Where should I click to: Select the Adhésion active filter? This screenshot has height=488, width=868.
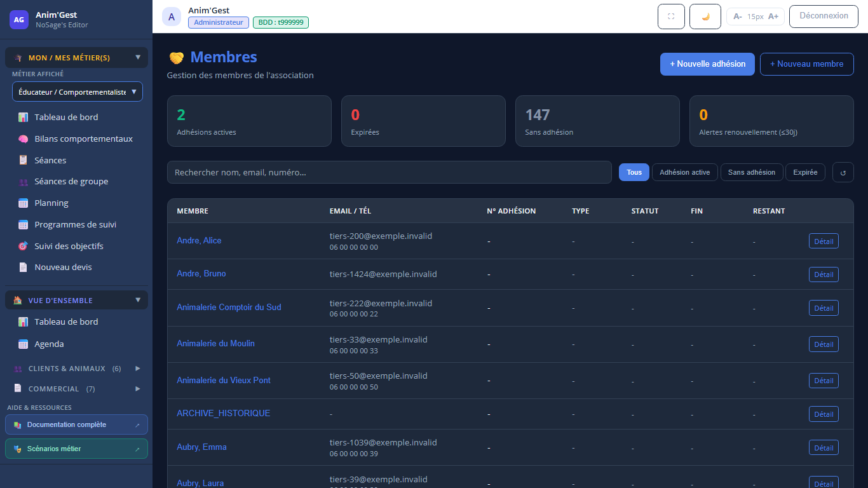pyautogui.click(x=685, y=172)
